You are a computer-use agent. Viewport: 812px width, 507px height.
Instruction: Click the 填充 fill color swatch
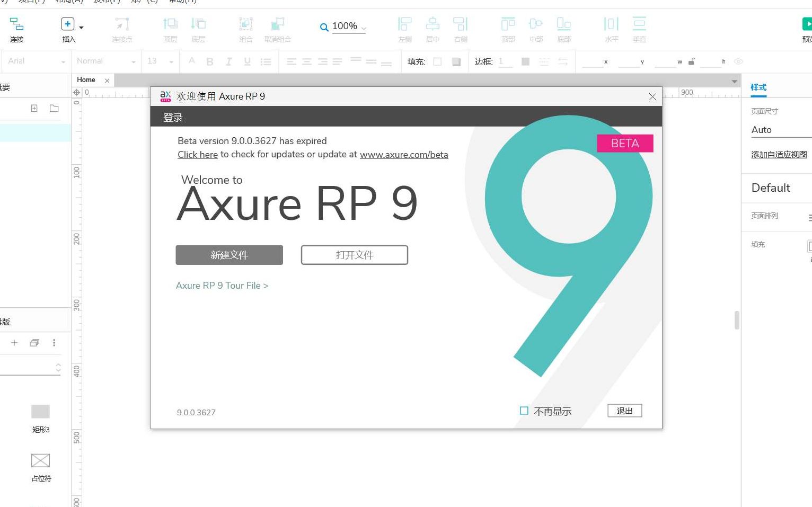437,61
